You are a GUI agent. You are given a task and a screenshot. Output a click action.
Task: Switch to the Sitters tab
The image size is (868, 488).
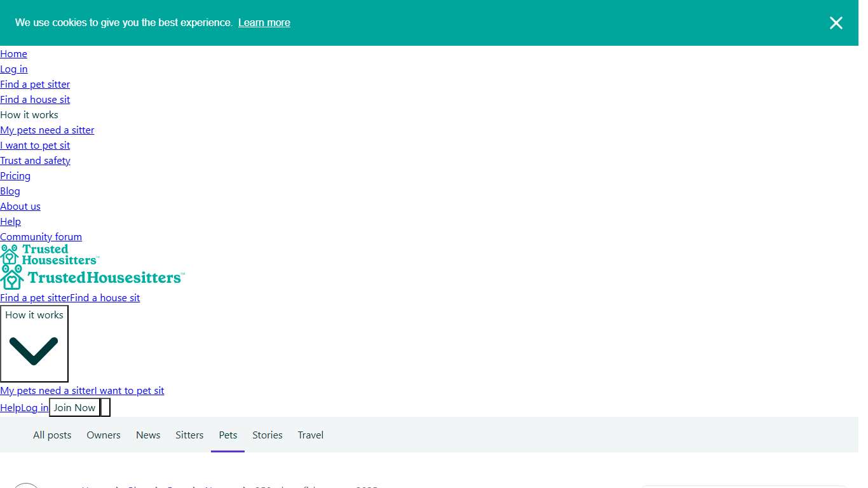click(189, 435)
